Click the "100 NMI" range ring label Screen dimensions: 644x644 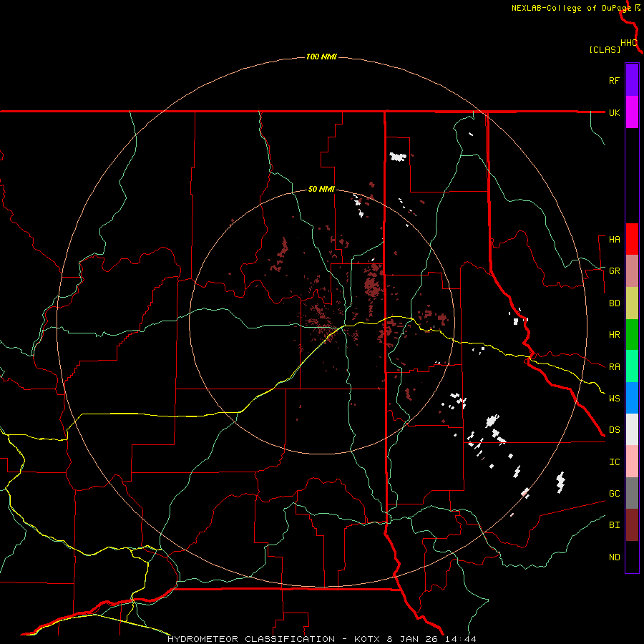point(321,57)
